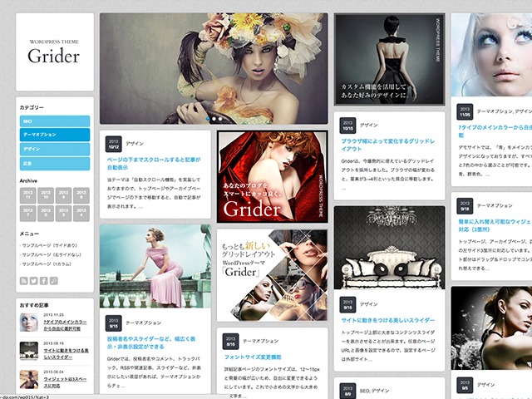532x399 pixels.
Task: Open recommended link サイトに動きをつける美しいスライダー
Action: (66, 353)
